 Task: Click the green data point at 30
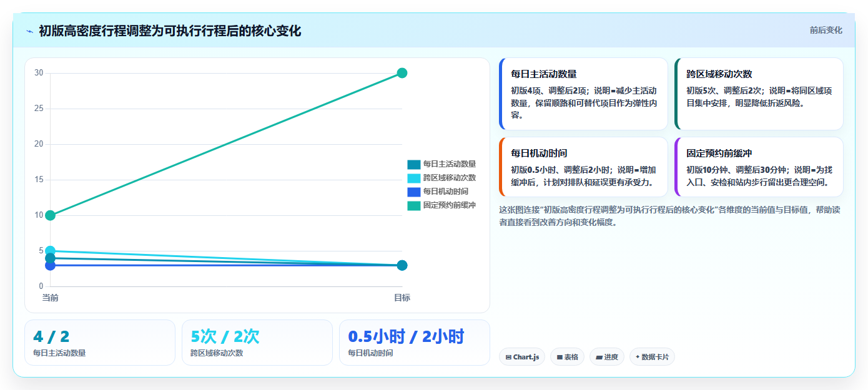tap(402, 73)
